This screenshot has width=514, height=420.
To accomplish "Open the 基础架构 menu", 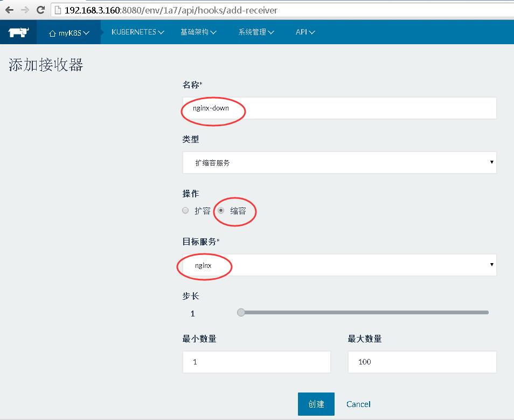I will (x=198, y=32).
